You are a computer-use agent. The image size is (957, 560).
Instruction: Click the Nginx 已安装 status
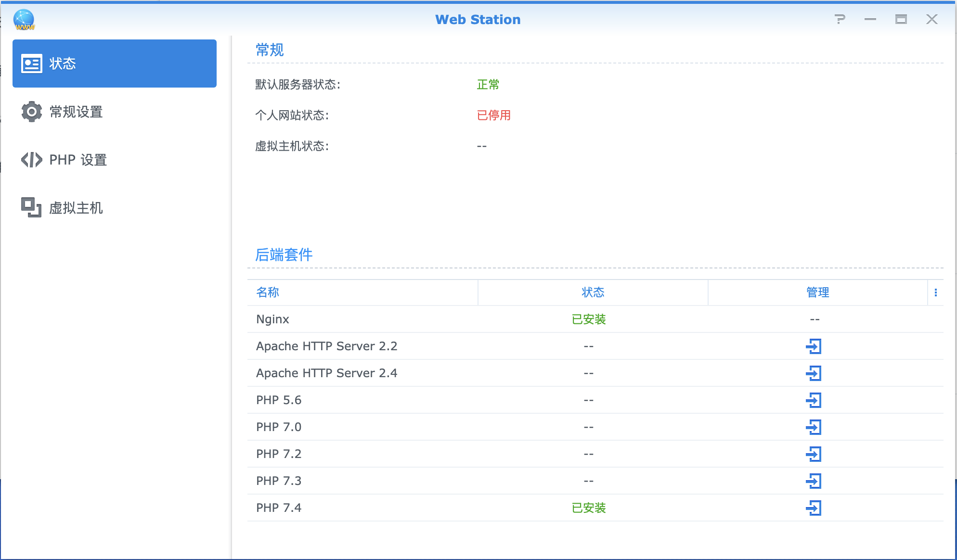tap(588, 319)
